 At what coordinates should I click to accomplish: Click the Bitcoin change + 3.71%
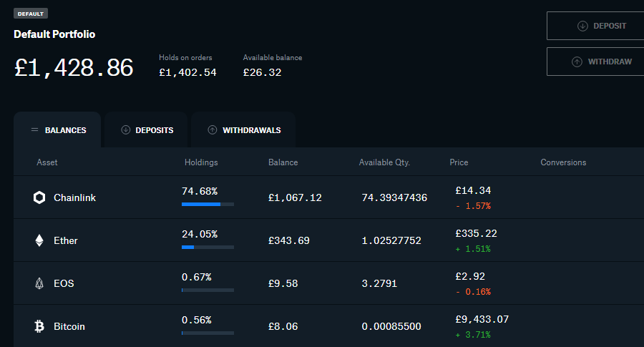point(473,335)
